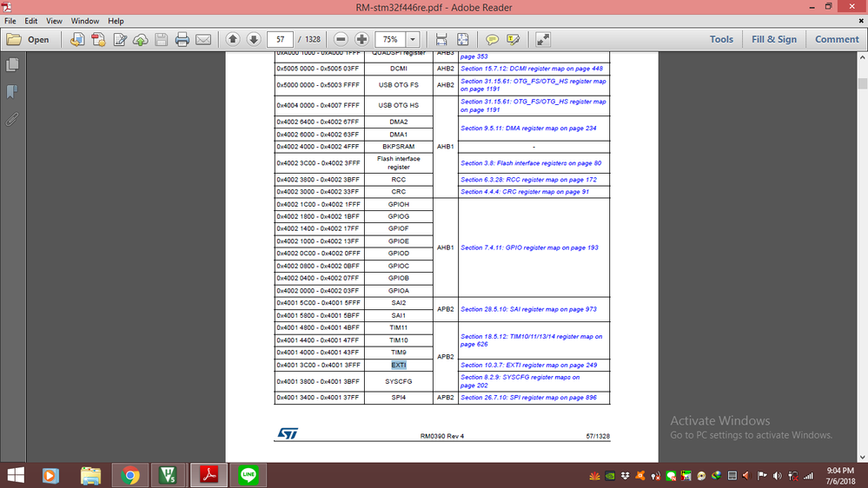The height and width of the screenshot is (488, 868).
Task: Zoom out with the minus button
Action: coord(341,39)
